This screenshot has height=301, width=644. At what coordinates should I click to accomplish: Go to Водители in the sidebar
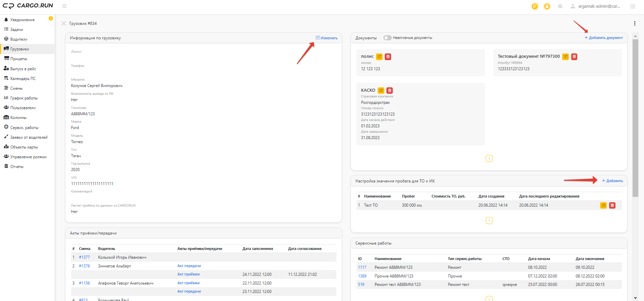[19, 39]
